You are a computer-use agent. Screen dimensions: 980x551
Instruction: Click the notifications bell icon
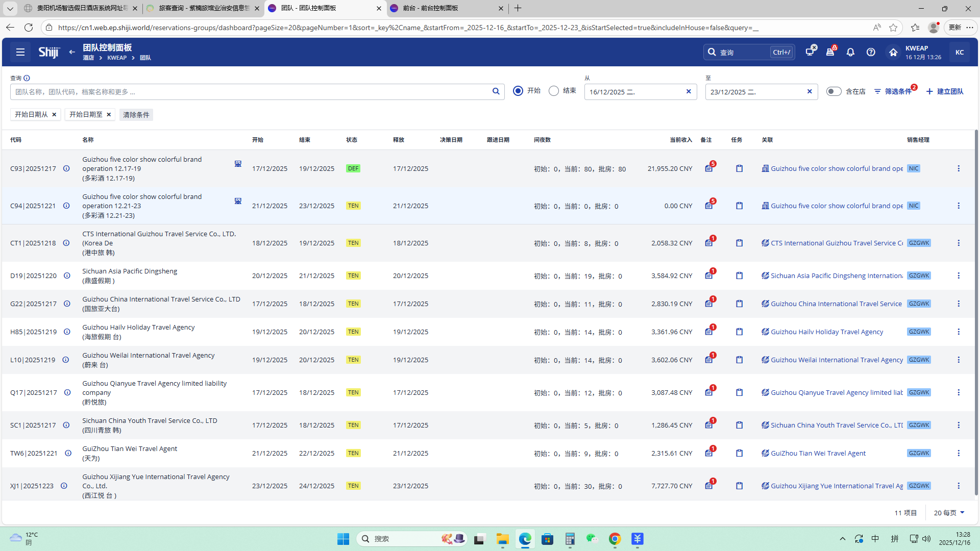coord(850,52)
